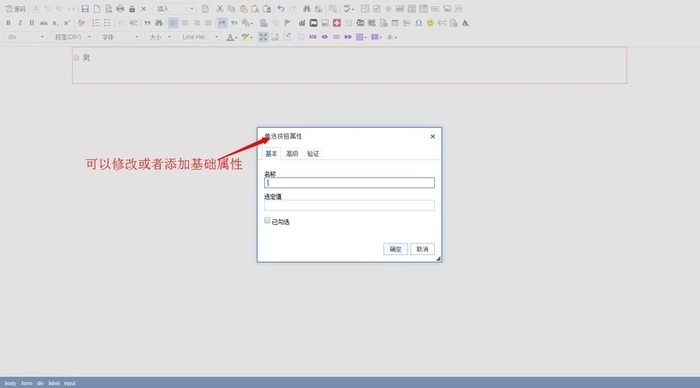Screen dimensions: 700x388
Task: Toggle Bold formatting
Action: (8, 23)
